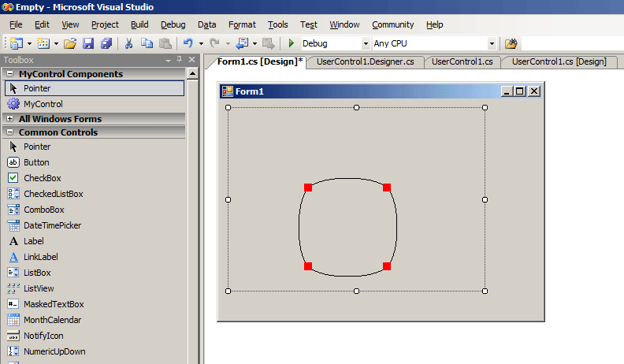
Task: Select the MyControl gear item
Action: (x=95, y=104)
